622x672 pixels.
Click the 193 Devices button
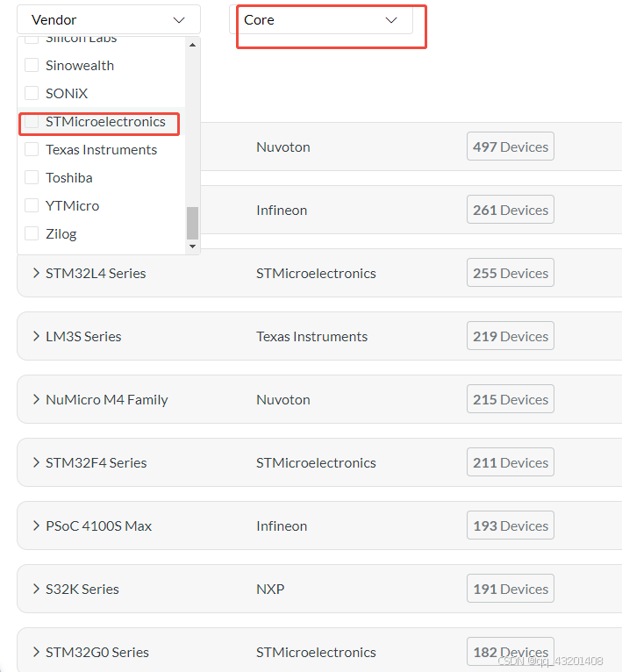(x=511, y=525)
